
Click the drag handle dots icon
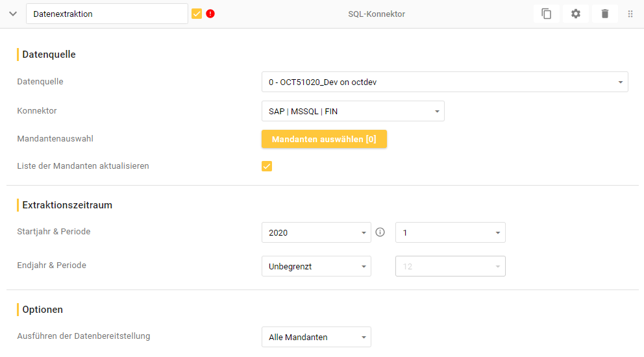[630, 14]
